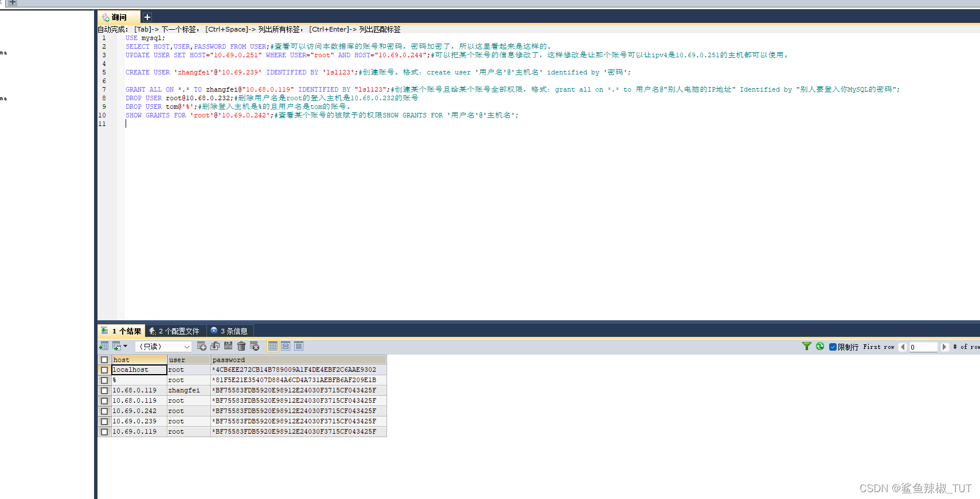The width and height of the screenshot is (980, 499).
Task: Toggle the 限制行 limit rows checkbox
Action: [833, 347]
